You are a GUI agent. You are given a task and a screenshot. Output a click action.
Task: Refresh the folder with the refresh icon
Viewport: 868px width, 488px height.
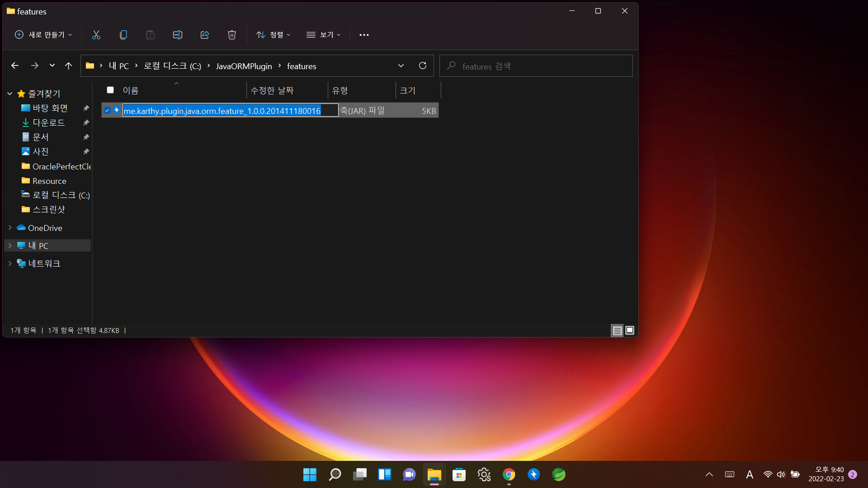(423, 66)
